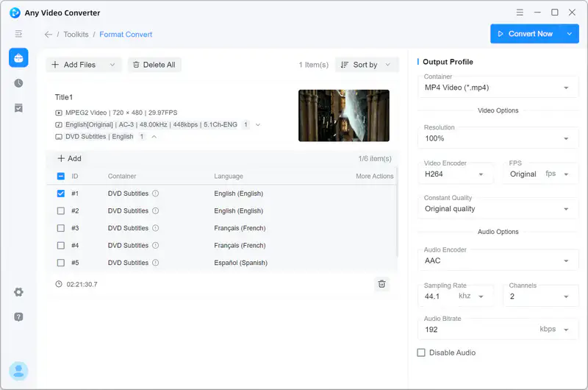Enable Disable Audio checkbox
Image resolution: width=588 pixels, height=390 pixels.
[421, 352]
